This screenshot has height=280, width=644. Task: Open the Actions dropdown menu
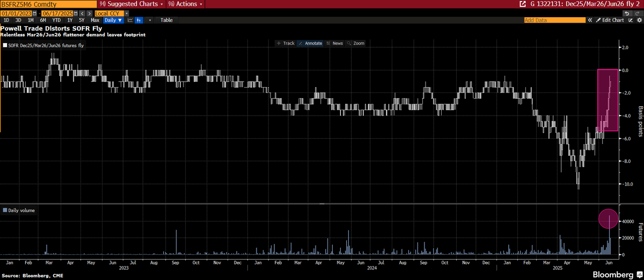pyautogui.click(x=186, y=4)
